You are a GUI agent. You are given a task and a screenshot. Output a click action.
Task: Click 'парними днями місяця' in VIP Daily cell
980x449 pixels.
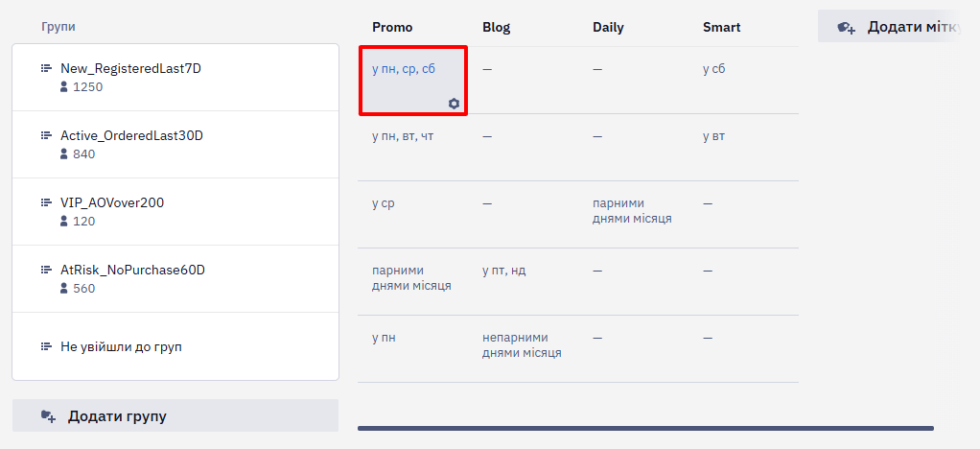point(632,211)
